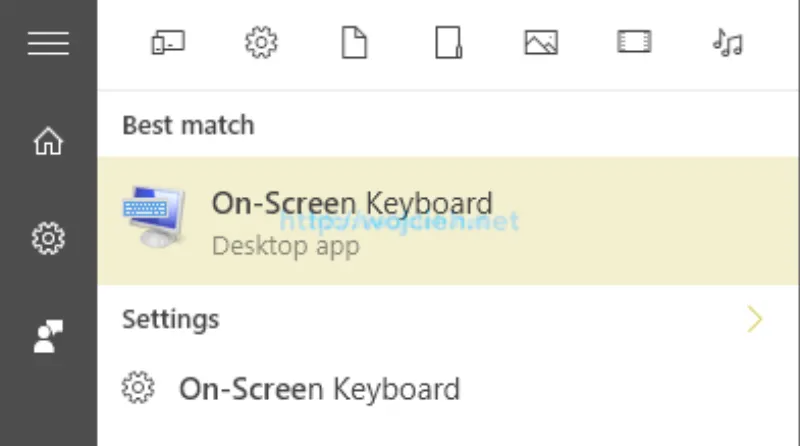Open the Feedback icon in the sidebar
The image size is (800, 446).
click(x=48, y=337)
